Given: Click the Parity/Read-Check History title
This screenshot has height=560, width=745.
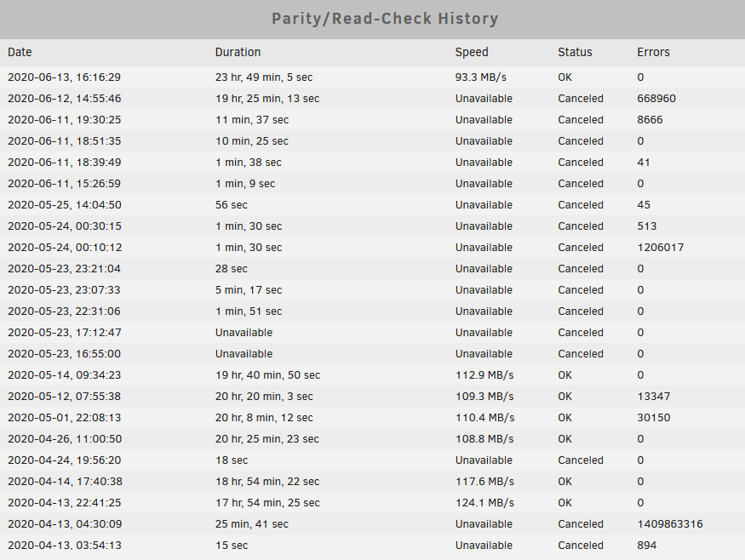Looking at the screenshot, I should click(x=385, y=19).
